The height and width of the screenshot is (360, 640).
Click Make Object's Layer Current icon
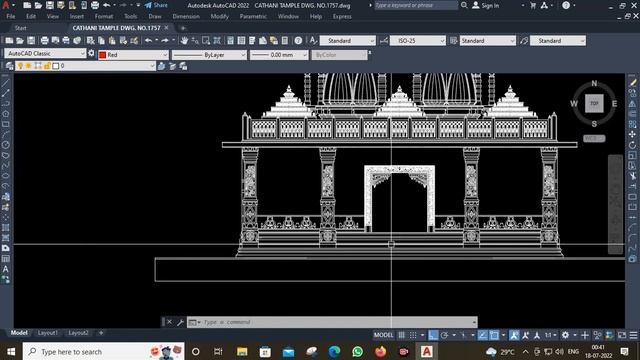(x=162, y=66)
